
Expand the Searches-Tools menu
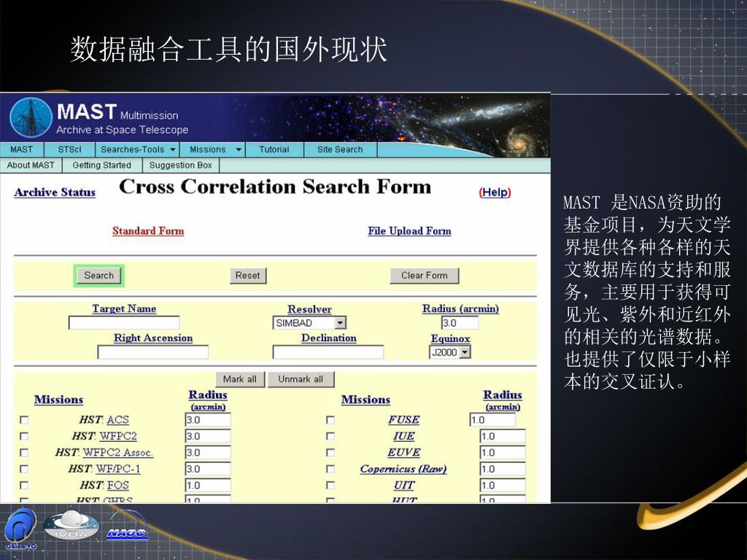[x=137, y=149]
